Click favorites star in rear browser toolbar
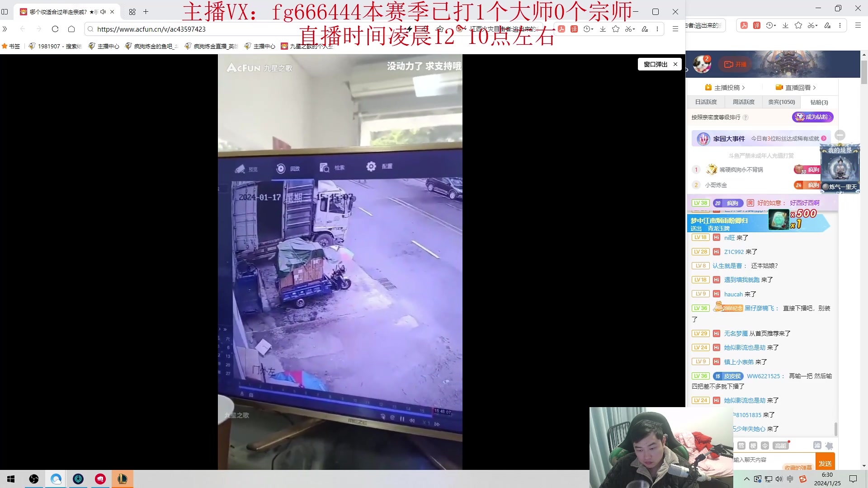Screen dimensions: 868x488 click(798, 25)
